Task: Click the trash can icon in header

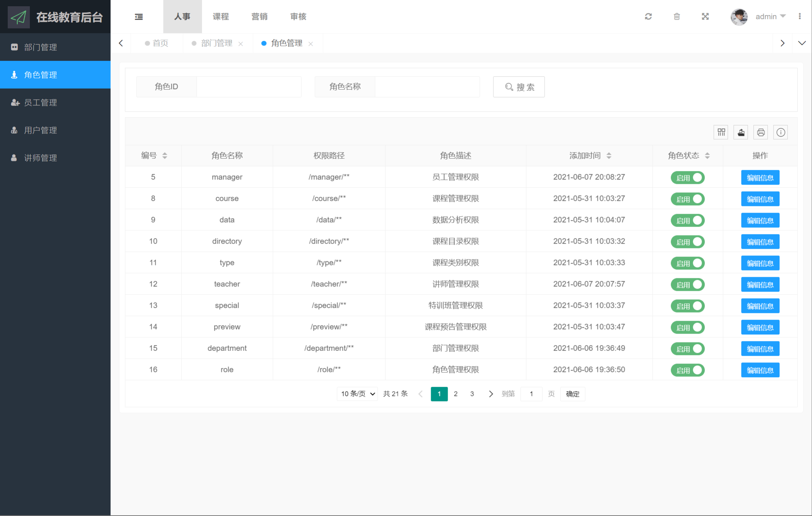Action: [x=677, y=17]
